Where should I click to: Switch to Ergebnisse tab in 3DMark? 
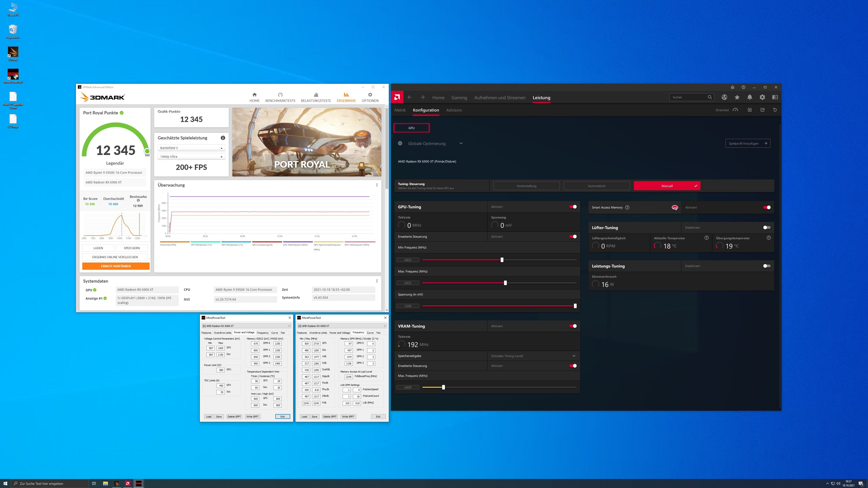click(x=346, y=97)
